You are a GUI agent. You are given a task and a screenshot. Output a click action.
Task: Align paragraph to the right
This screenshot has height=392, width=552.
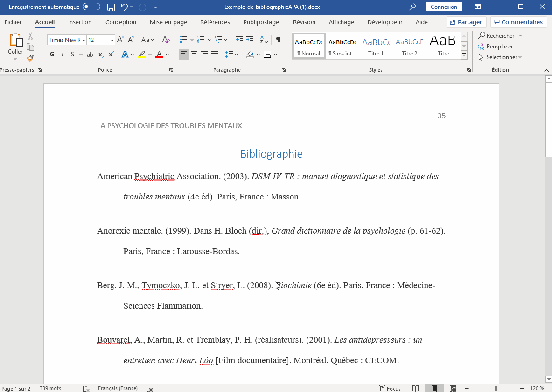(204, 55)
